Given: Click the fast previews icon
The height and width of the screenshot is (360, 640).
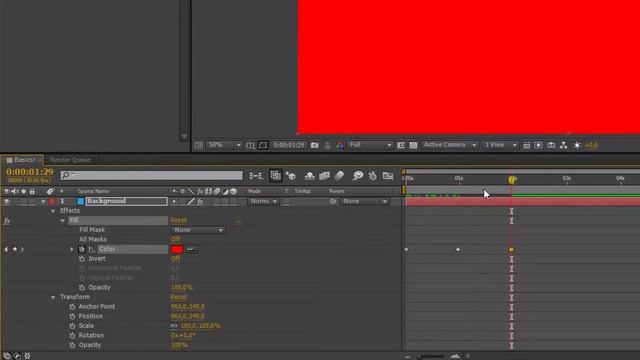Looking at the screenshot, I should (x=538, y=145).
